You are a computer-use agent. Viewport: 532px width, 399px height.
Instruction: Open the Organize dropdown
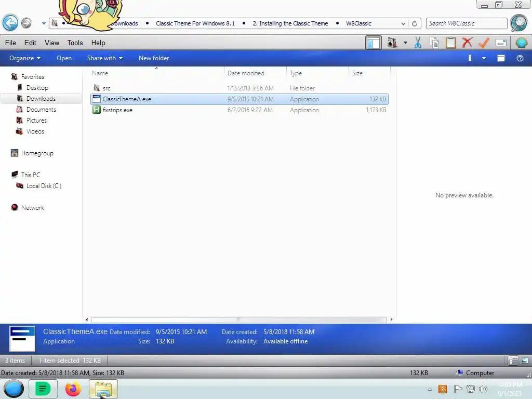(x=25, y=58)
